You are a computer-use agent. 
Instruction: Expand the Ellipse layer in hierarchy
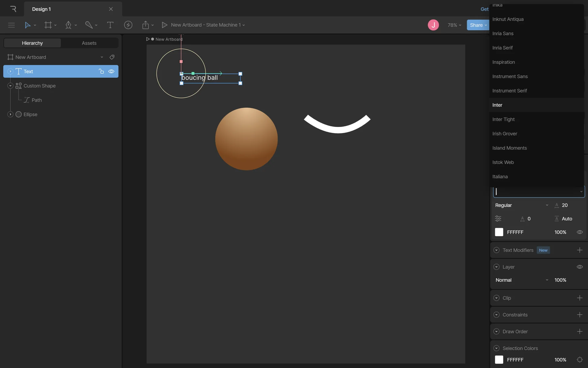point(10,114)
